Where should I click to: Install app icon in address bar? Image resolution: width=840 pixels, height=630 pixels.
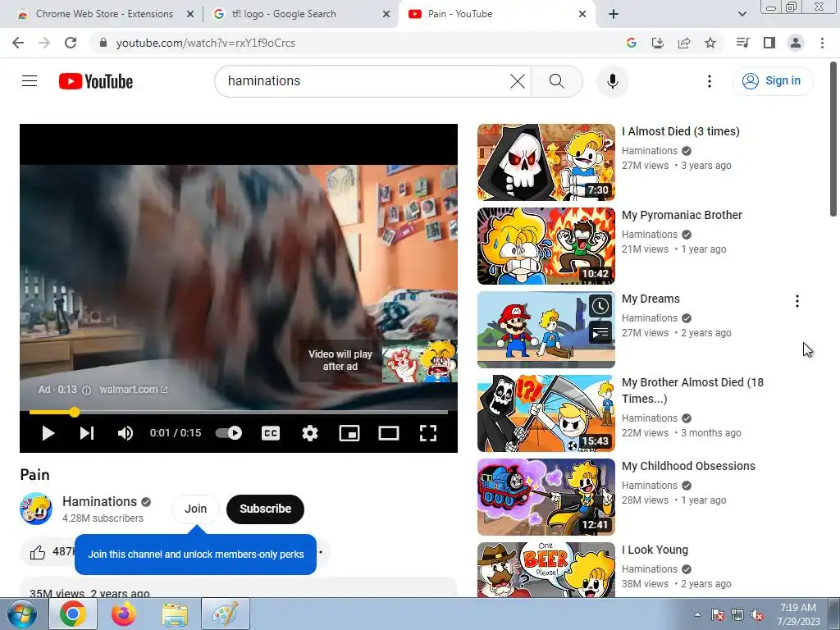click(x=658, y=43)
